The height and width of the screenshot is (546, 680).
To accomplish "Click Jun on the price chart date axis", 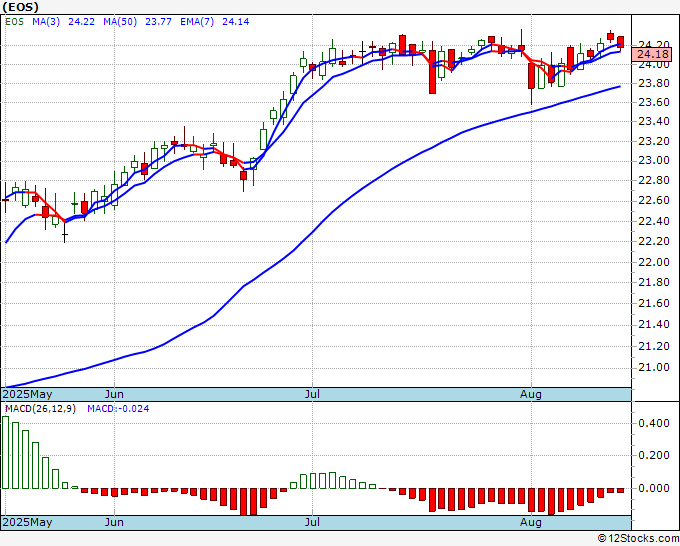I will [114, 394].
